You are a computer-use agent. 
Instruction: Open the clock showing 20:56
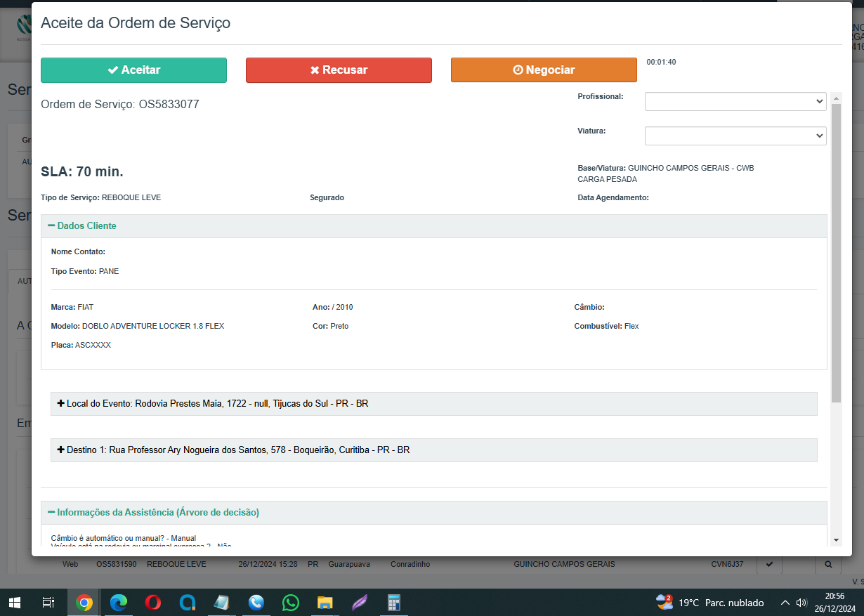[x=835, y=602]
